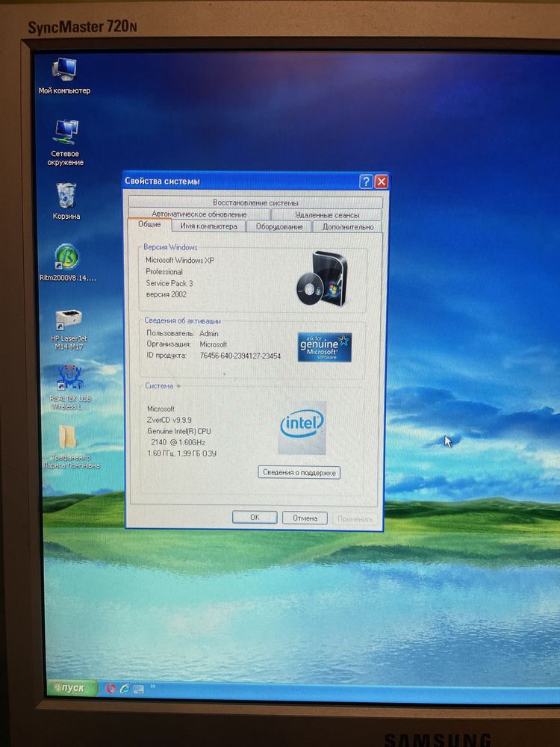Viewport: 560px width, 747px height.
Task: Click the Genuine Microsoft software badge
Action: pyautogui.click(x=324, y=347)
